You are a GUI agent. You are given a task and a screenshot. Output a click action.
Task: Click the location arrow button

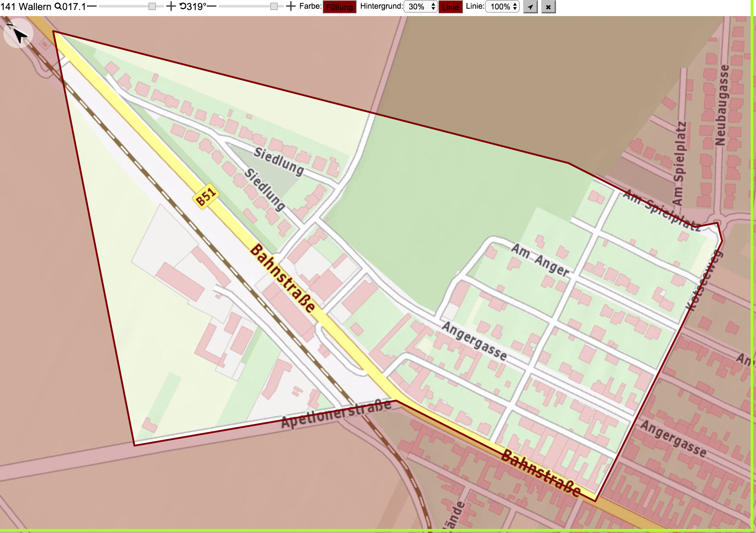click(530, 7)
